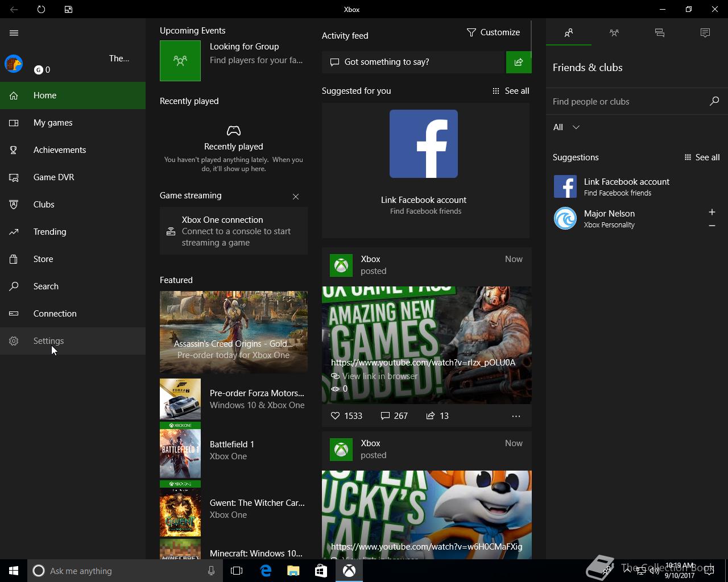Click the Cortana microphone icon

[211, 571]
